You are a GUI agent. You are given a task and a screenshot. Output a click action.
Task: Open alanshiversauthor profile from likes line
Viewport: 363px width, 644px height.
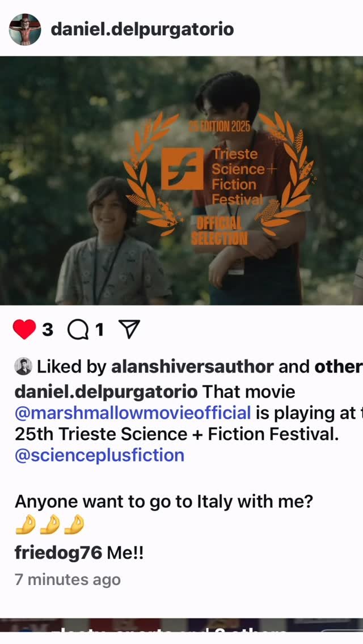point(192,366)
